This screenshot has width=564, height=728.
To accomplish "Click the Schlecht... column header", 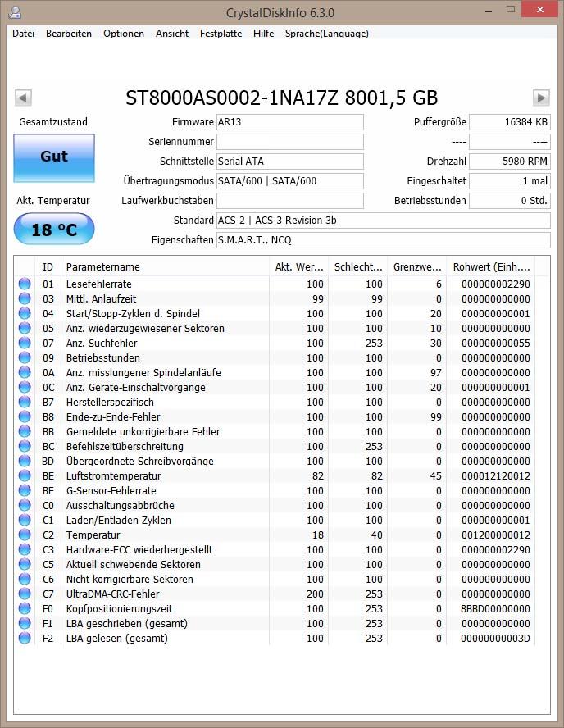I will coord(358,267).
